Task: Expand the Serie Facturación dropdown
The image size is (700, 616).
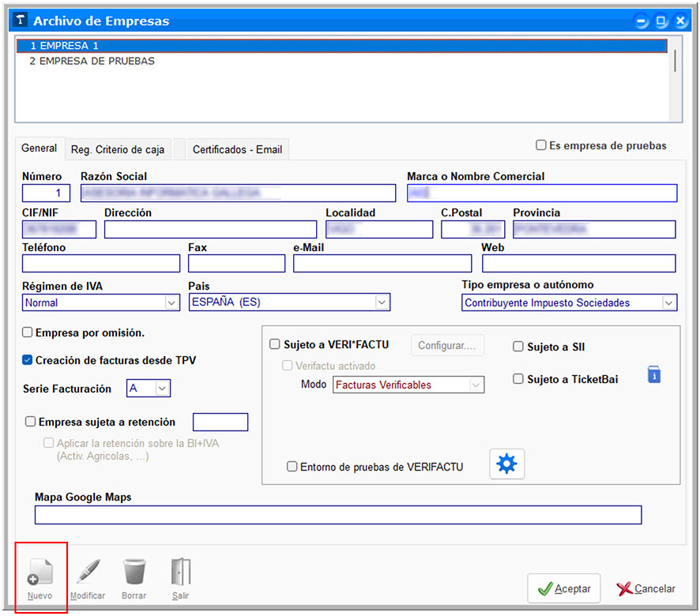Action: click(x=162, y=388)
